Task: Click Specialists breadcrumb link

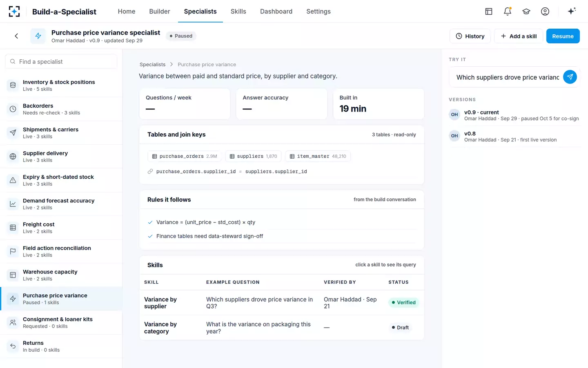Action: [x=152, y=65]
